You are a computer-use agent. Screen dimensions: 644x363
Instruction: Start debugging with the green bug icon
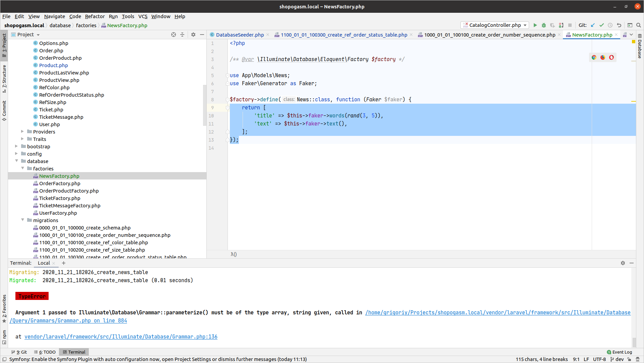544,25
